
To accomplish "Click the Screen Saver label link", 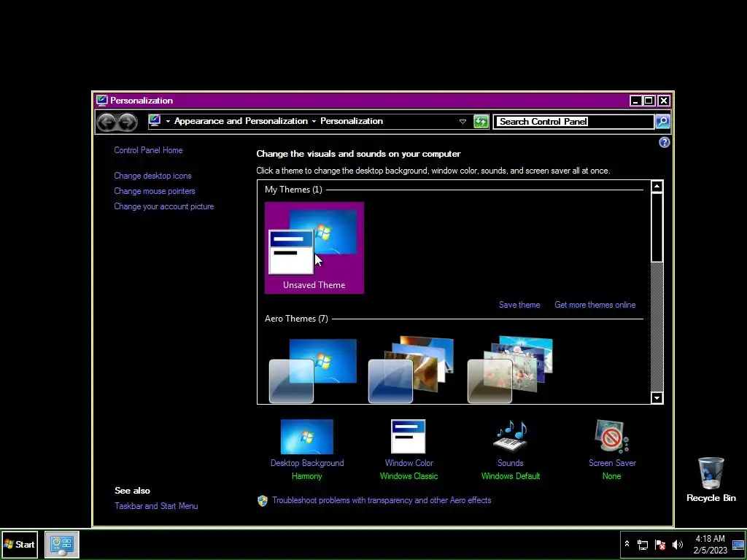I will coord(612,463).
